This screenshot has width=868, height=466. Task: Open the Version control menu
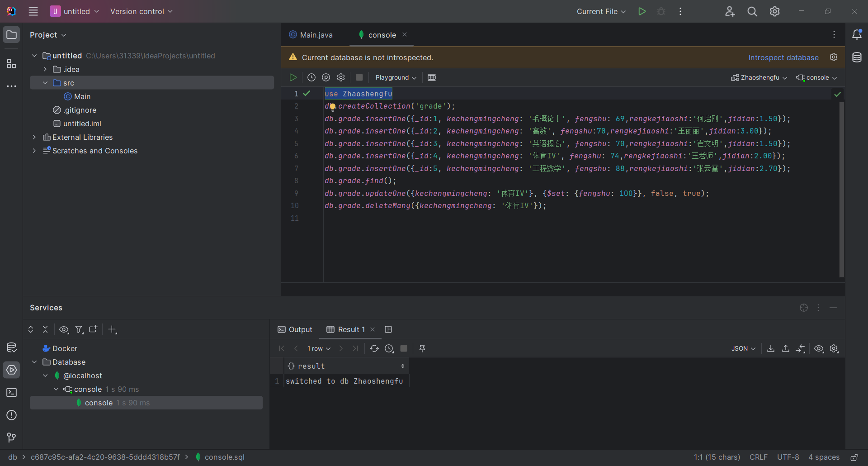(x=141, y=11)
